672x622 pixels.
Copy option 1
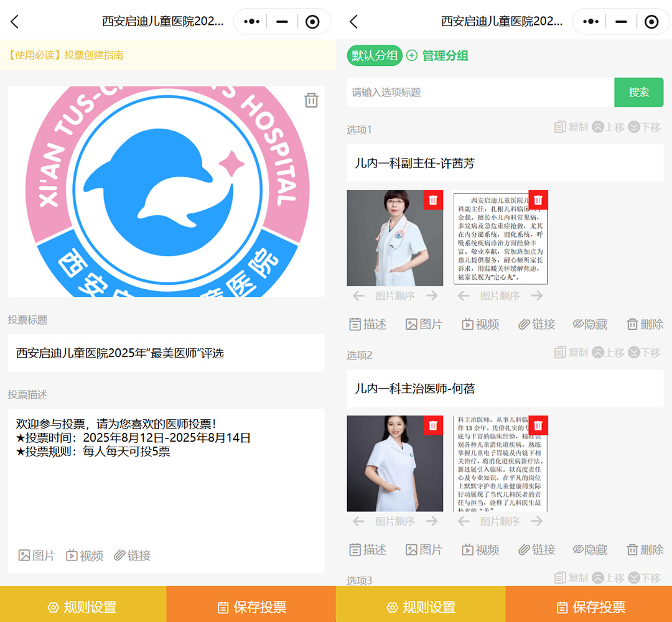571,127
